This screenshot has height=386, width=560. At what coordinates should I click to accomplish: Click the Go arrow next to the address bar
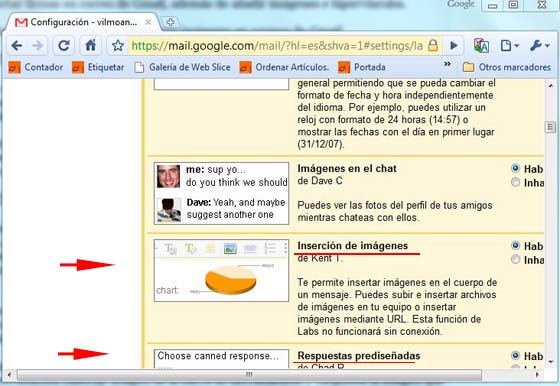(454, 46)
